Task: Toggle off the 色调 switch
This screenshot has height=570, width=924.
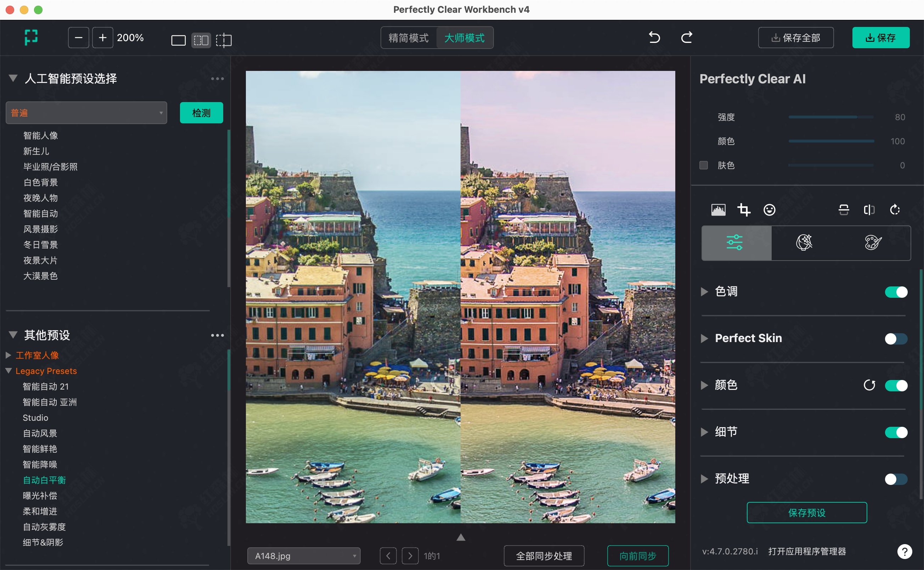Action: pyautogui.click(x=896, y=292)
